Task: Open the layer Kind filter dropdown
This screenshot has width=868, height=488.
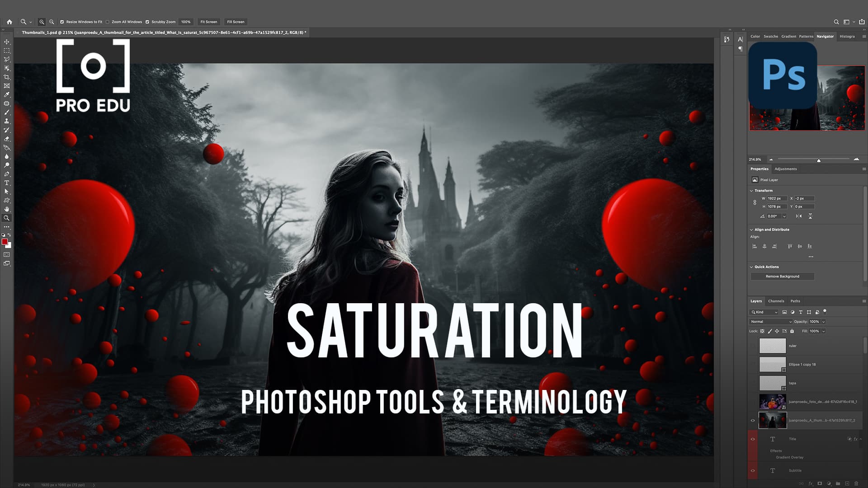Action: click(764, 312)
